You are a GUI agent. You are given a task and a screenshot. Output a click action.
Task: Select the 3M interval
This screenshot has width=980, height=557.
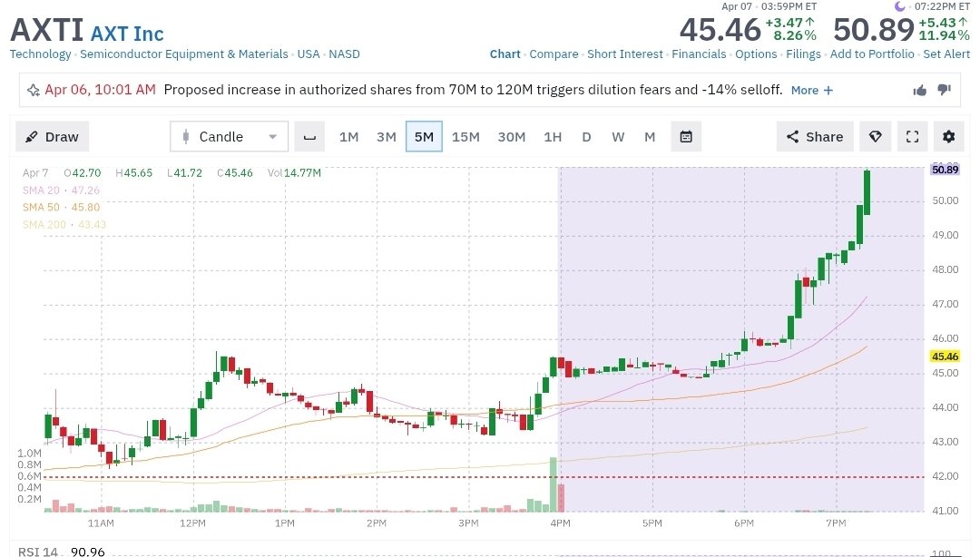[387, 137]
